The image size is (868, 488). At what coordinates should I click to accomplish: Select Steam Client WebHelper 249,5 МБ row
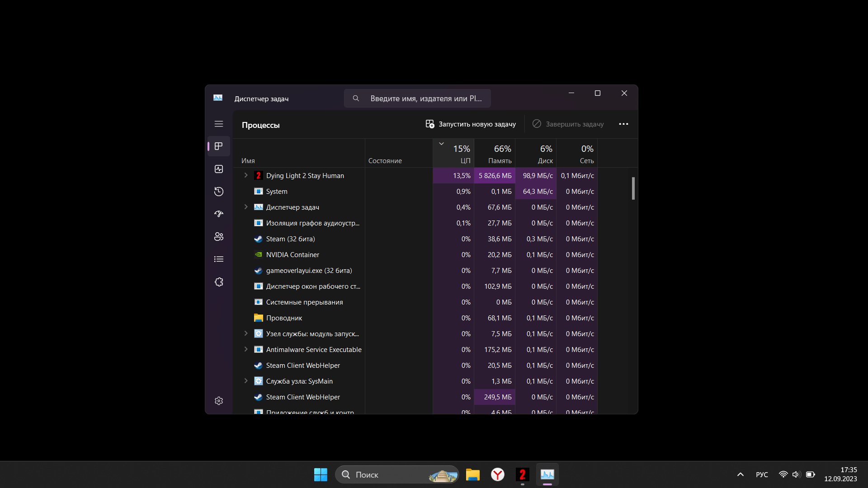(415, 397)
